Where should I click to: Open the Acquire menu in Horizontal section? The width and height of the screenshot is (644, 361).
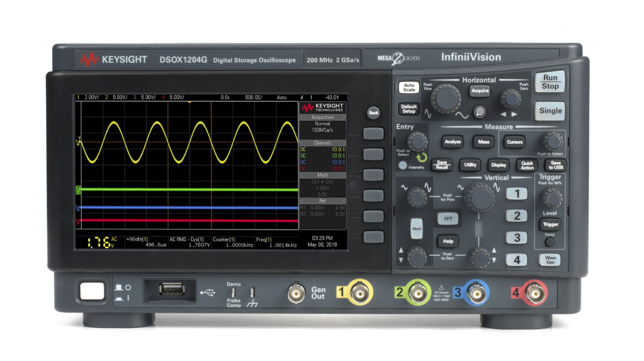480,91
